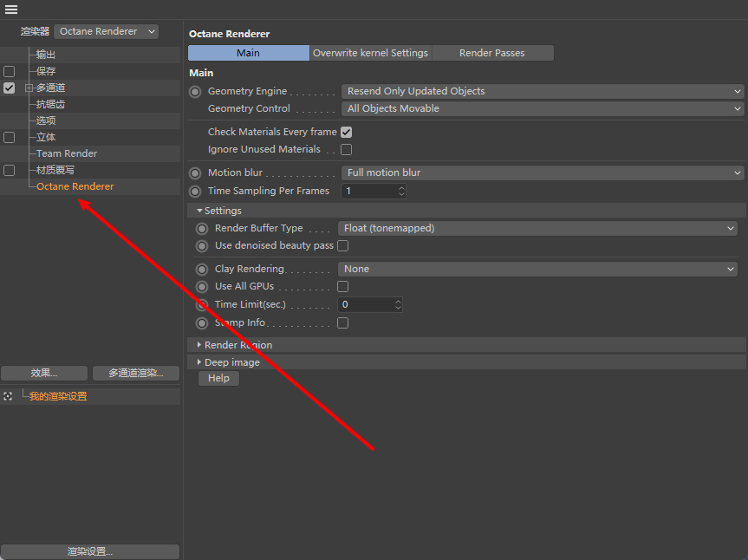Expand the Deep image section
Image resolution: width=748 pixels, height=560 pixels.
click(x=199, y=362)
